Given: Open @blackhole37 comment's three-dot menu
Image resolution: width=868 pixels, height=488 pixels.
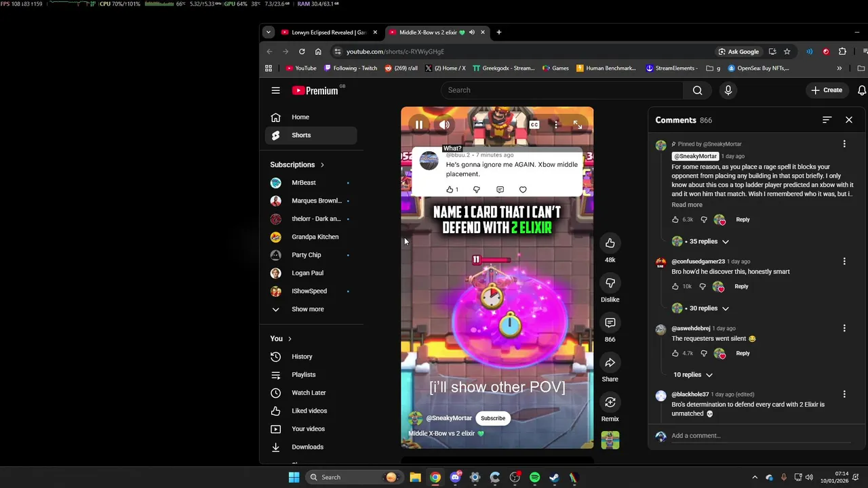Looking at the screenshot, I should coord(844,394).
